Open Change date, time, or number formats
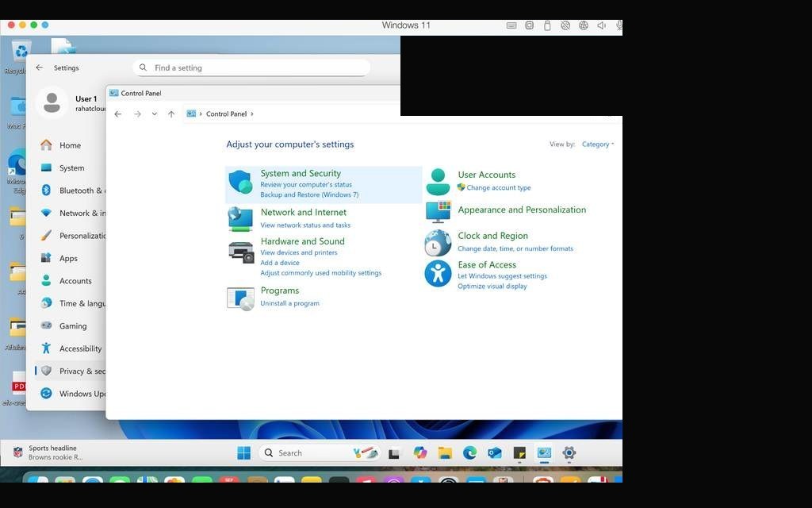 point(515,248)
